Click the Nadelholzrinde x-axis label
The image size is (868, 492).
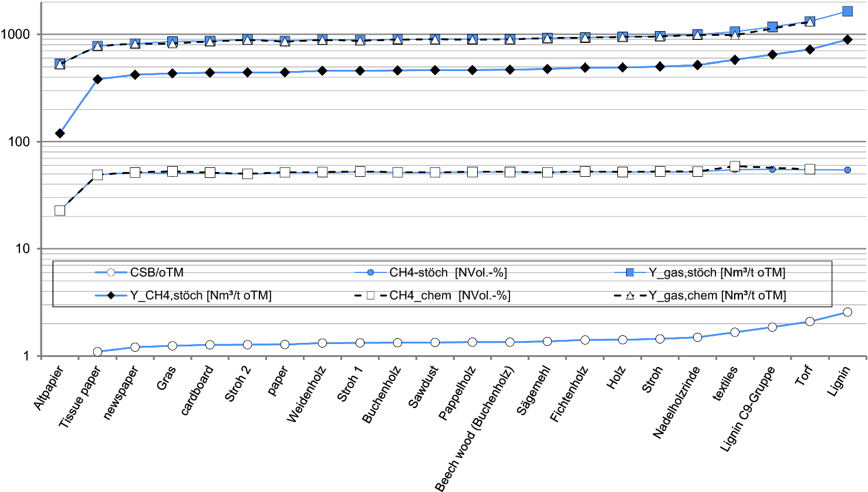click(676, 403)
